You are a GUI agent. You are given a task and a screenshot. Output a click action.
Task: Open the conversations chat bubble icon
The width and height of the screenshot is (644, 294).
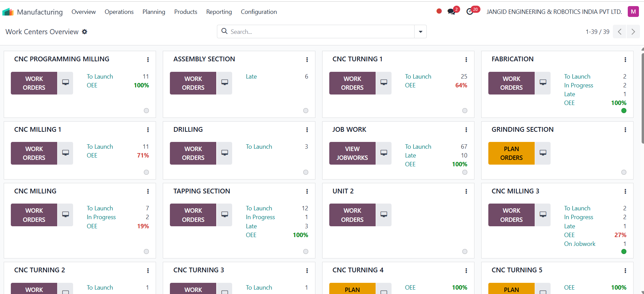click(451, 12)
